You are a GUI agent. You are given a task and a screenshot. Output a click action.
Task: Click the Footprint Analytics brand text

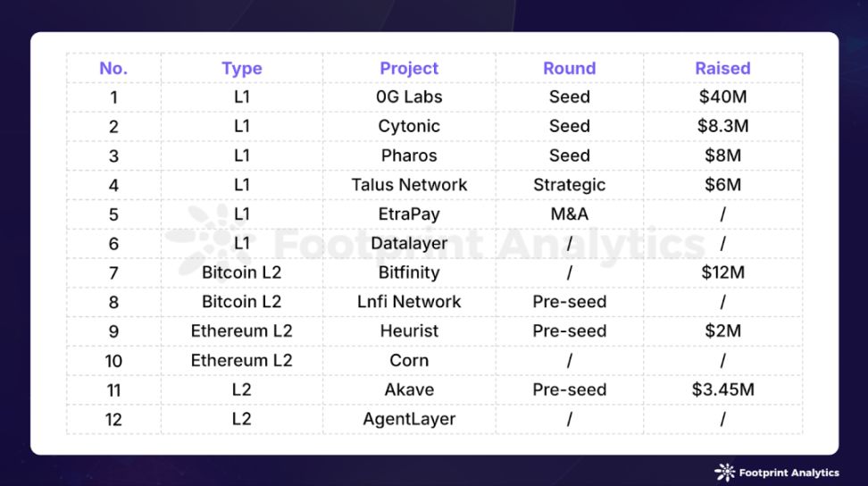point(789,473)
